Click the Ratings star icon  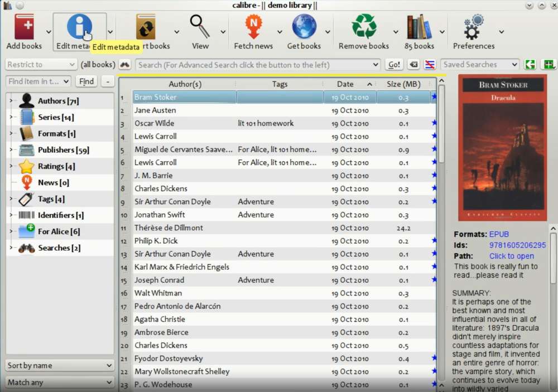[x=26, y=166]
